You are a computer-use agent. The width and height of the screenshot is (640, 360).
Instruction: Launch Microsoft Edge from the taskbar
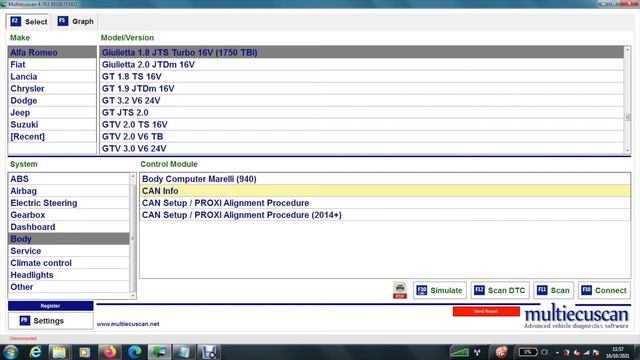[x=134, y=352]
